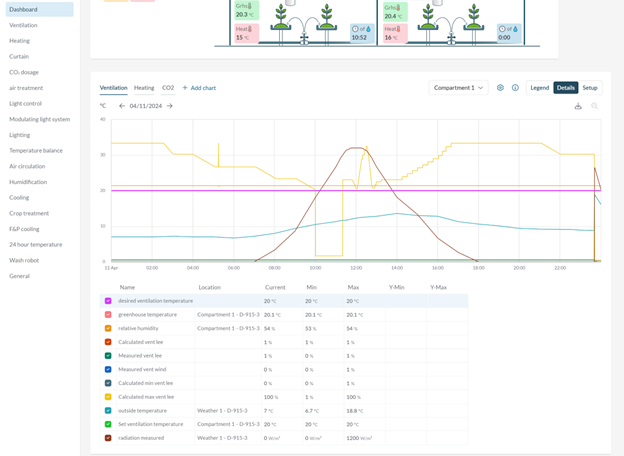Go to next day arrow
The width and height of the screenshot is (624, 456).
pyautogui.click(x=170, y=106)
